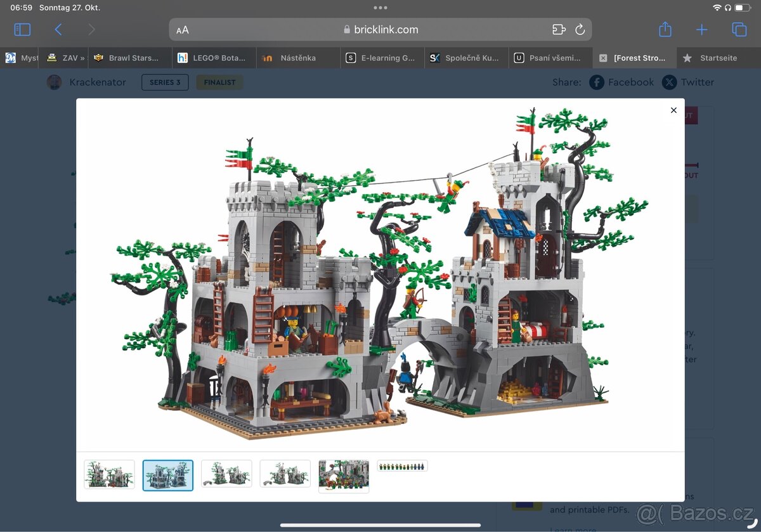This screenshot has width=761, height=532.
Task: Open the Nástěnka tab
Action: (298, 57)
